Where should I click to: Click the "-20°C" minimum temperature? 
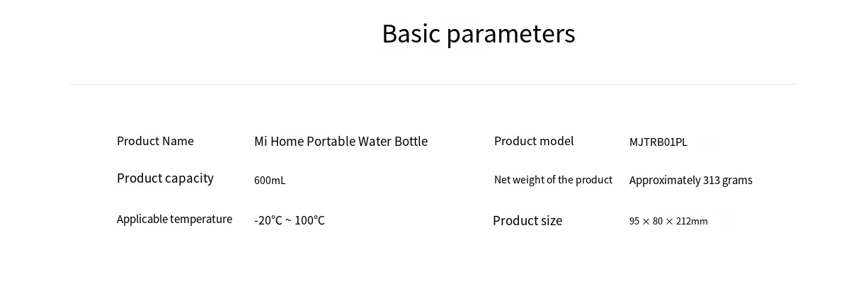point(268,221)
